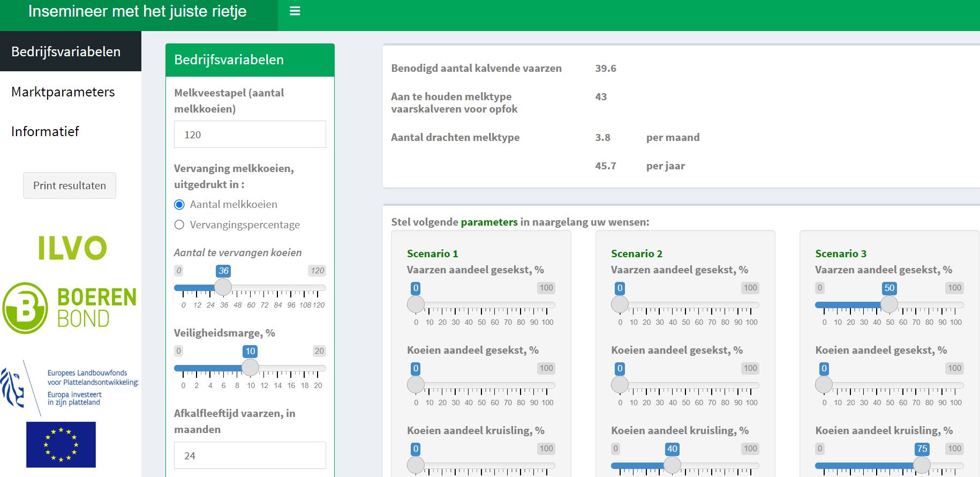Viewport: 980px width, 477px height.
Task: Click the app title Insemineer met het juiste rietje
Action: [138, 11]
